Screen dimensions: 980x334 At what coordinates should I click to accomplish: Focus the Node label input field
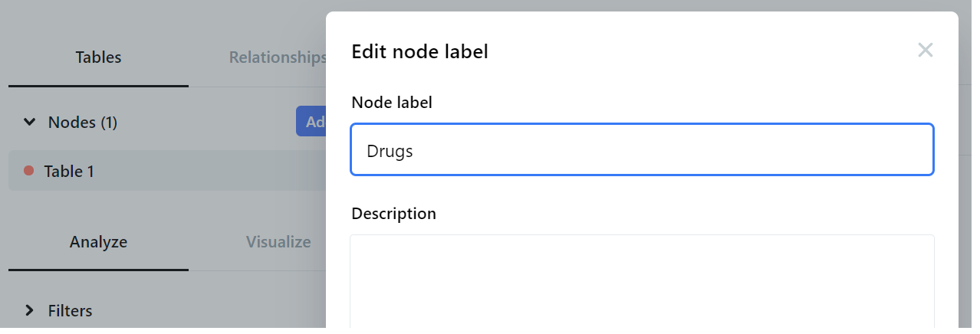pyautogui.click(x=641, y=150)
